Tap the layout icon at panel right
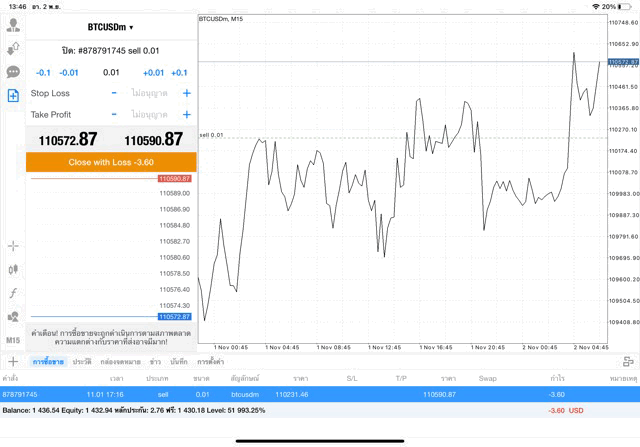This screenshot has height=447, width=640. (626, 361)
